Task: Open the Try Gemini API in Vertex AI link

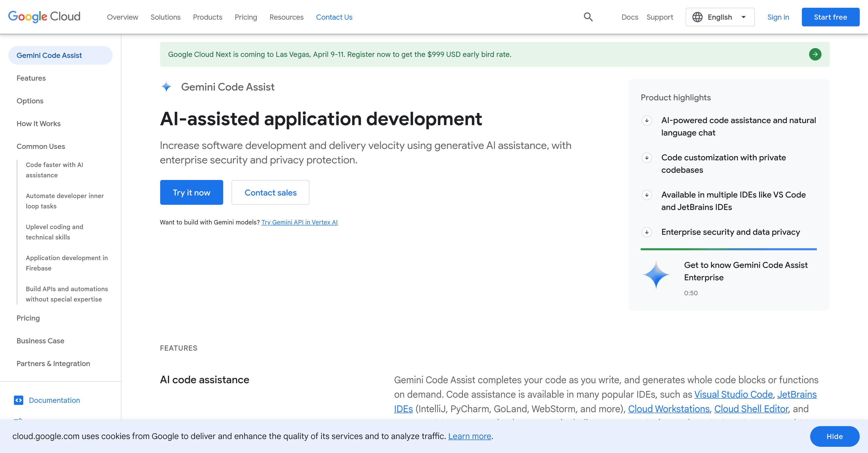Action: point(299,222)
